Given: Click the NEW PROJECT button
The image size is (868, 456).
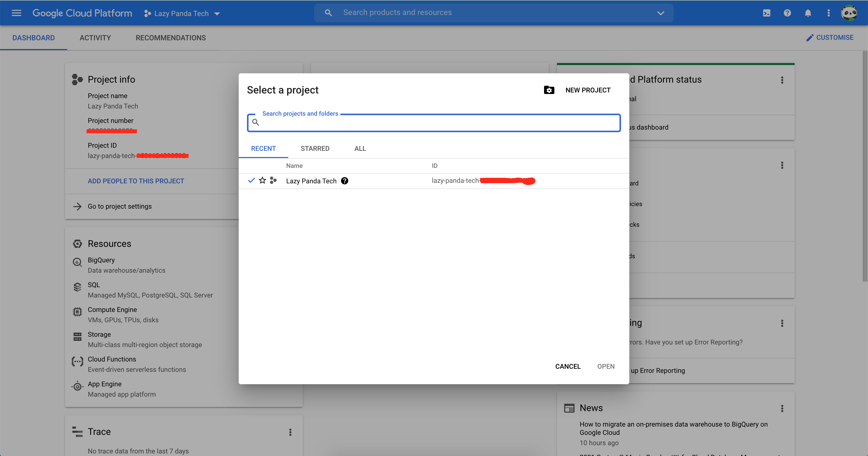Looking at the screenshot, I should [588, 90].
